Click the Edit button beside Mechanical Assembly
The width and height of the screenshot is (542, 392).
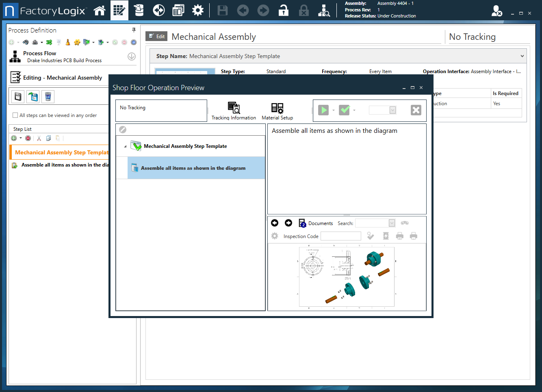click(156, 36)
